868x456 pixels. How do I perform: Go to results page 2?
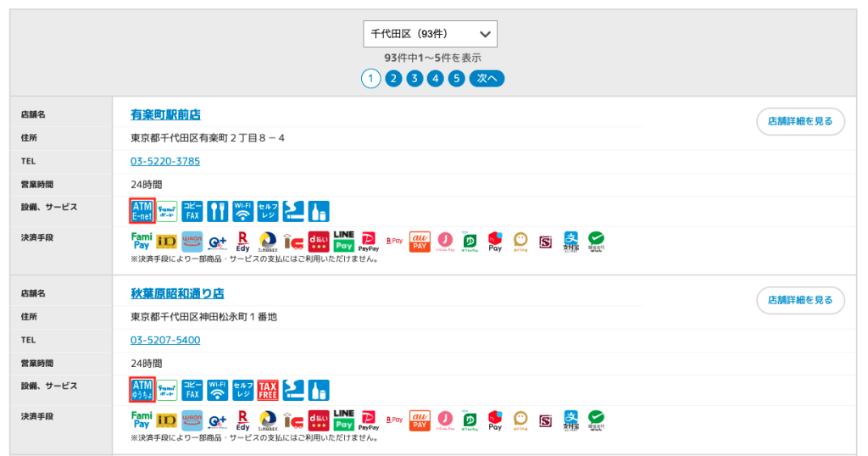pos(392,79)
